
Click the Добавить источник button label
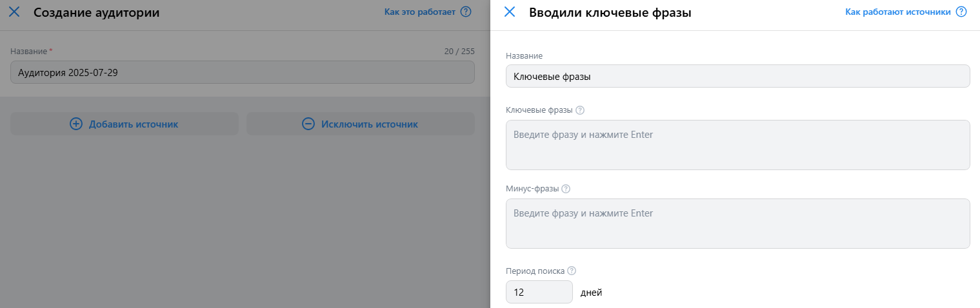tap(134, 124)
